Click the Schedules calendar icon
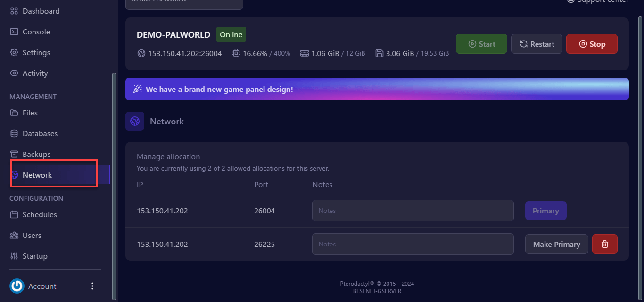This screenshot has width=644, height=302. tap(14, 214)
